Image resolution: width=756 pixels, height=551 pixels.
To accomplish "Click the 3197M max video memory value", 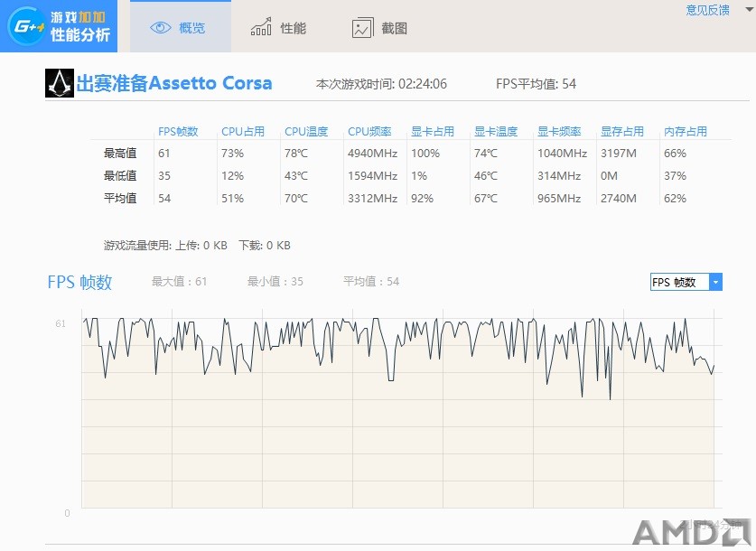I will point(619,154).
